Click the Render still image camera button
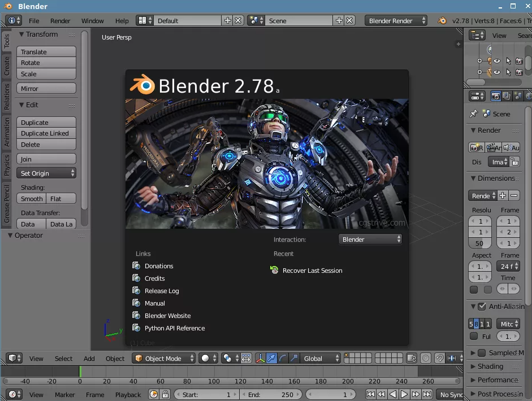532x401 pixels. tap(477, 147)
